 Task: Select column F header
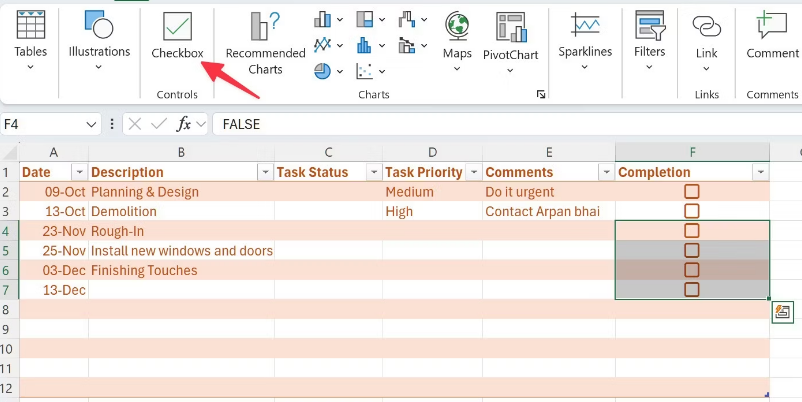pos(692,152)
